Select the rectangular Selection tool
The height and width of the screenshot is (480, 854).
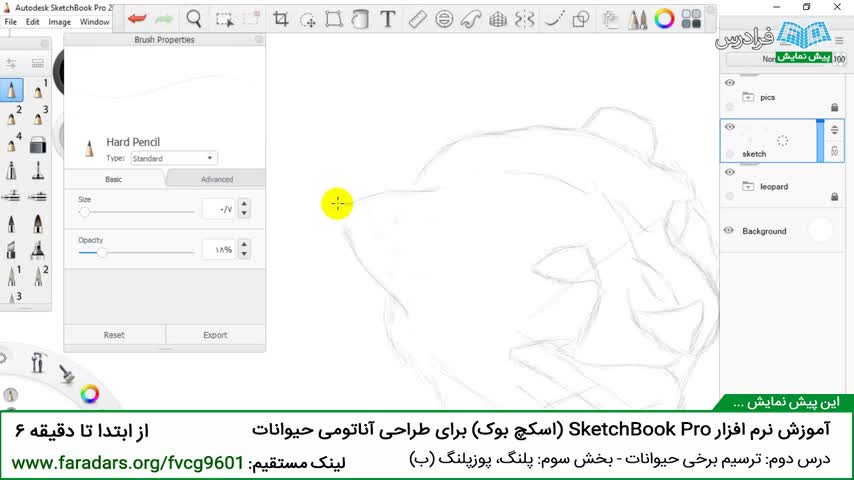(224, 20)
